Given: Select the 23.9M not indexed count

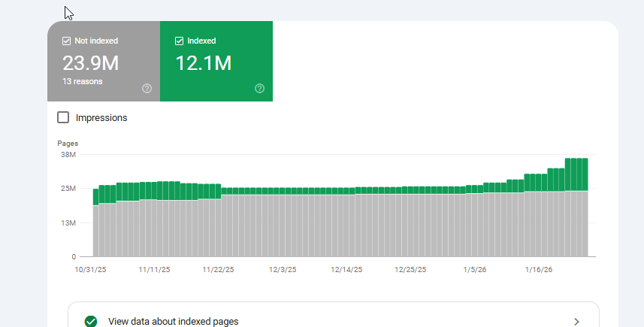Looking at the screenshot, I should [x=90, y=63].
